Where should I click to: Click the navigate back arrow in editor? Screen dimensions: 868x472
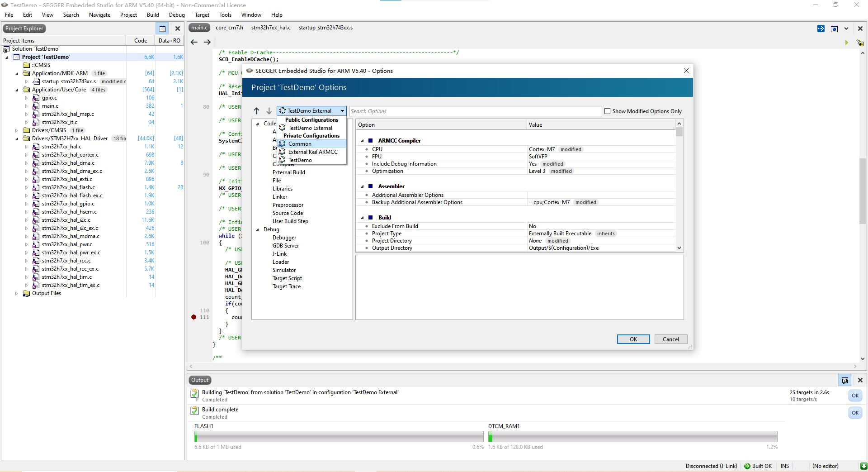(x=194, y=42)
